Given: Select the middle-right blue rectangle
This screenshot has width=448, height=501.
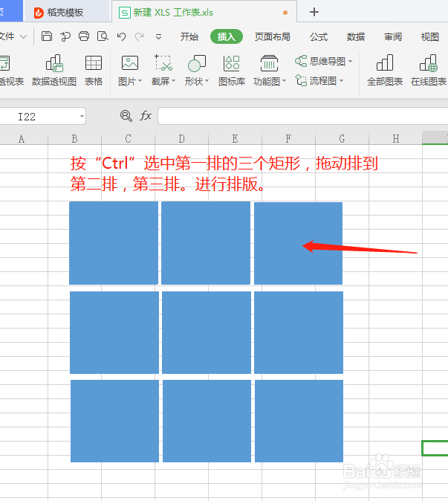Looking at the screenshot, I should pos(299,332).
